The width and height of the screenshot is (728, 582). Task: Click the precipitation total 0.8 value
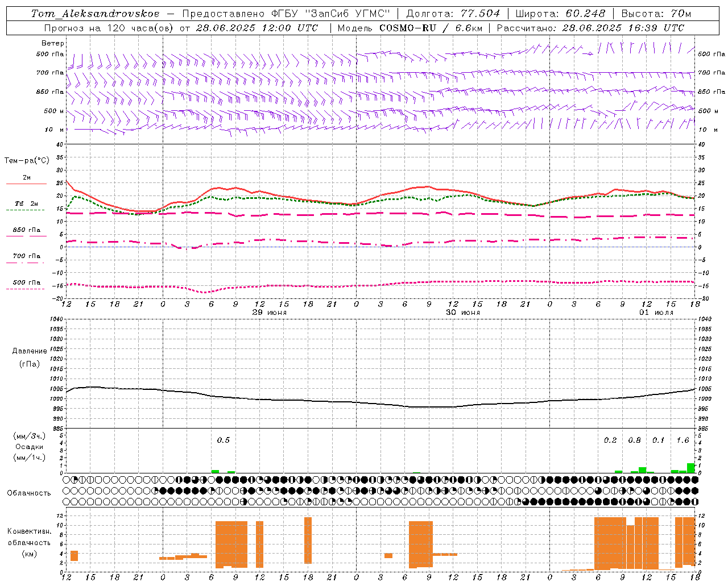click(x=634, y=440)
